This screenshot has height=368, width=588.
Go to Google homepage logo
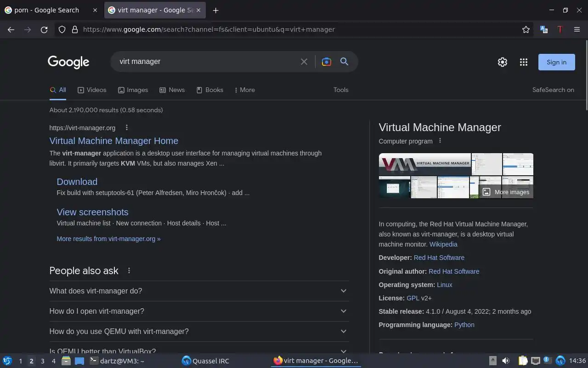pyautogui.click(x=68, y=62)
